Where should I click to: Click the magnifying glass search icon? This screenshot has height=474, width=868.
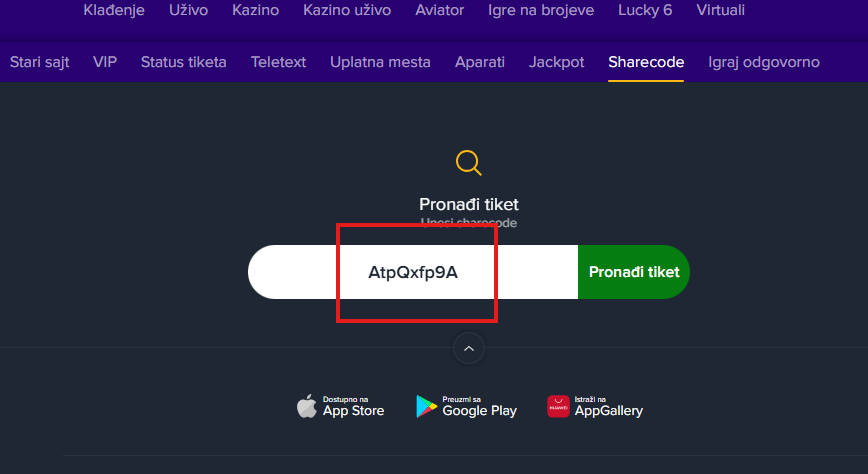[x=468, y=162]
